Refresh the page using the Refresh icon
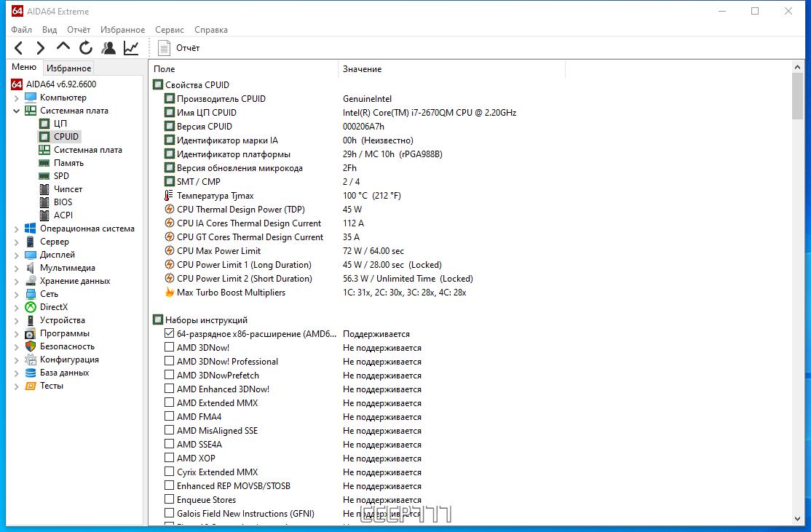 point(86,48)
